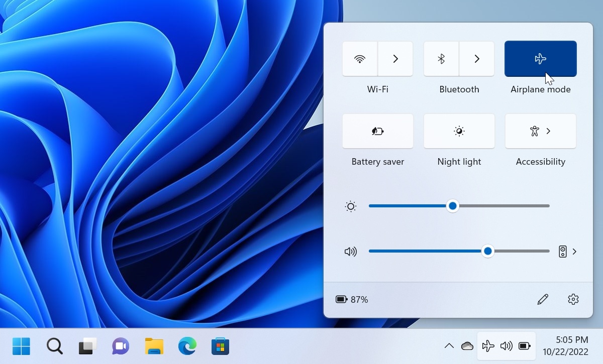Click the pencil edit quick settings icon
This screenshot has width=603, height=364.
click(x=542, y=300)
